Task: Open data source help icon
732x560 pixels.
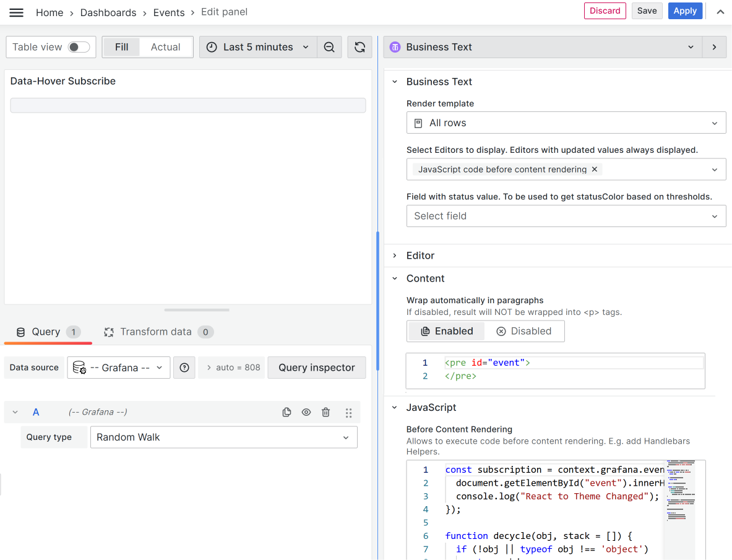Action: pos(184,368)
